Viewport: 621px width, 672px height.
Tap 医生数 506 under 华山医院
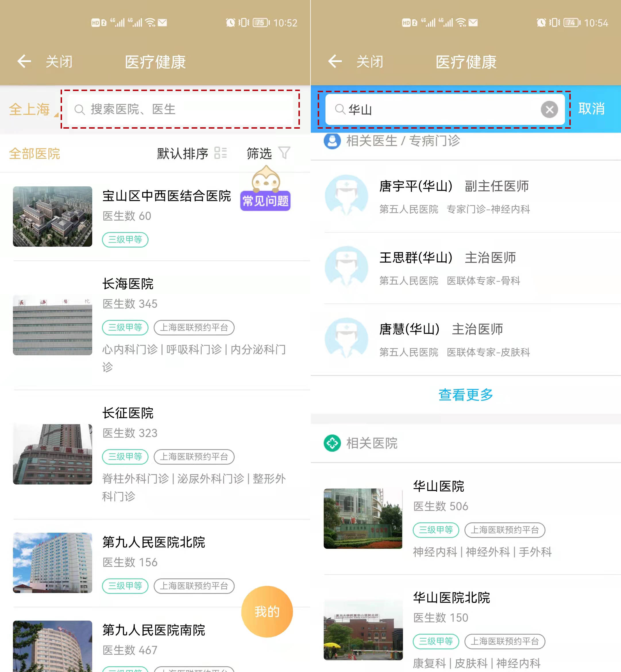441,506
